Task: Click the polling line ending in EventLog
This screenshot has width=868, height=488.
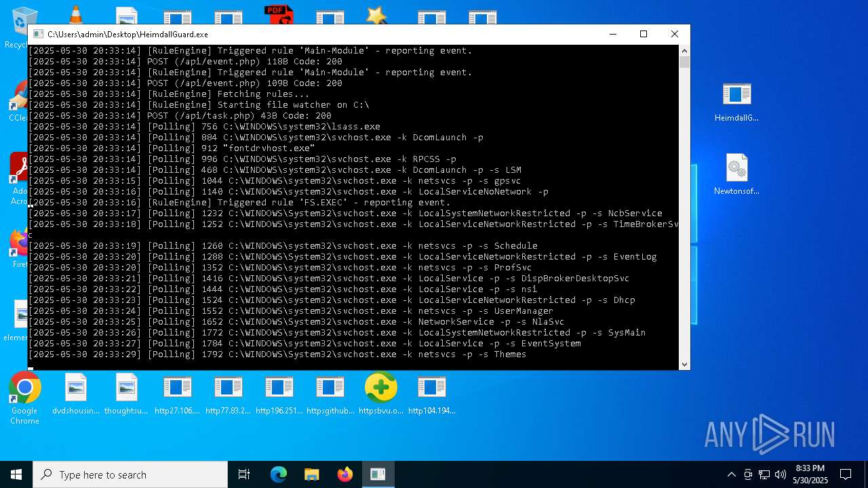Action: pos(342,257)
